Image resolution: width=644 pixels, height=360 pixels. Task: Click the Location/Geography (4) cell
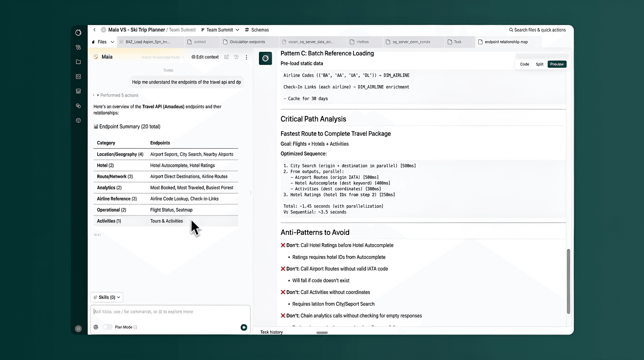pos(120,154)
